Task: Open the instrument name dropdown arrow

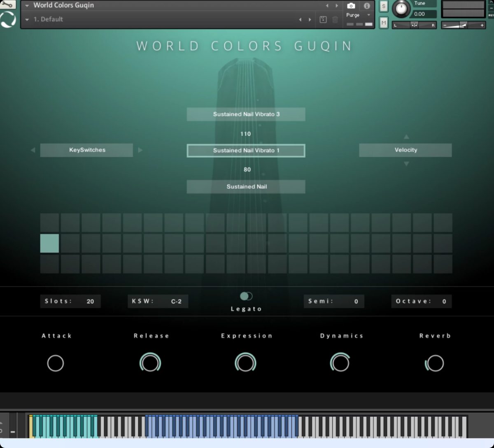Action: click(x=27, y=6)
